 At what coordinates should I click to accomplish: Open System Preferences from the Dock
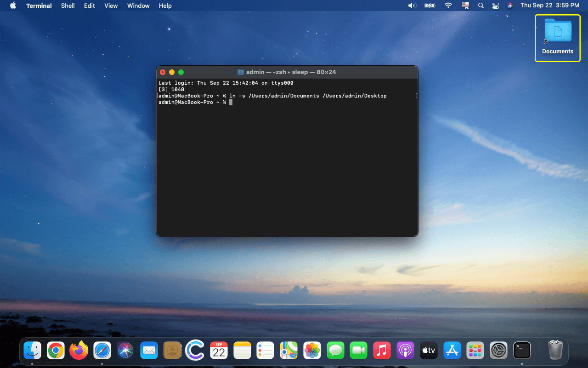click(498, 350)
